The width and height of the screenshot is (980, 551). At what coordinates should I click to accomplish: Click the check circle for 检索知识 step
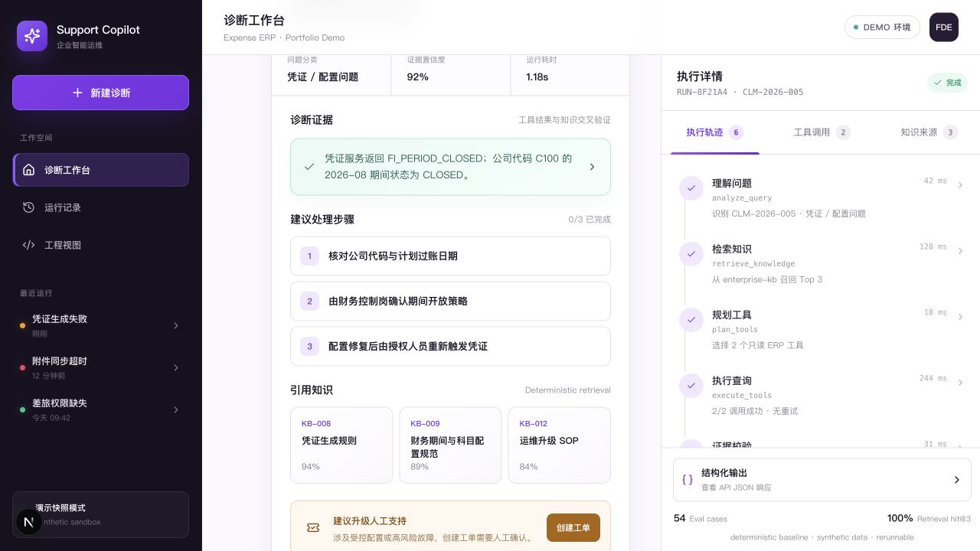point(691,253)
